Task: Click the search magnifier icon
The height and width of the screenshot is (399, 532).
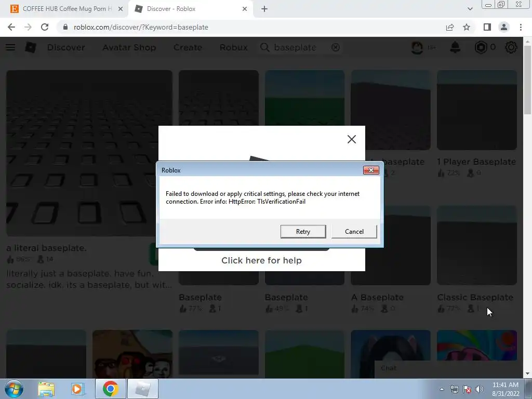Action: 264,47
